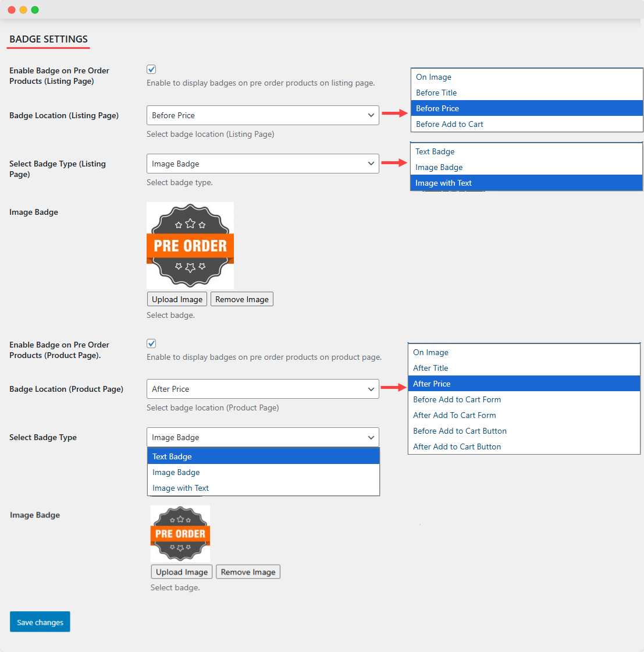This screenshot has height=652, width=644.
Task: Click the product page Select Badge Type dropdown
Action: pos(262,437)
